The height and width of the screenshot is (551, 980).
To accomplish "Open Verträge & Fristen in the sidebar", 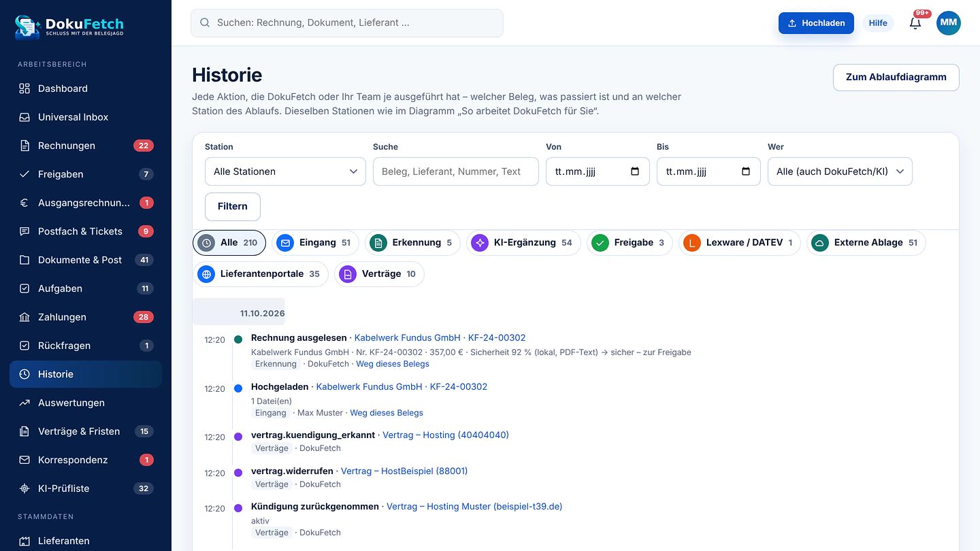I will [86, 431].
